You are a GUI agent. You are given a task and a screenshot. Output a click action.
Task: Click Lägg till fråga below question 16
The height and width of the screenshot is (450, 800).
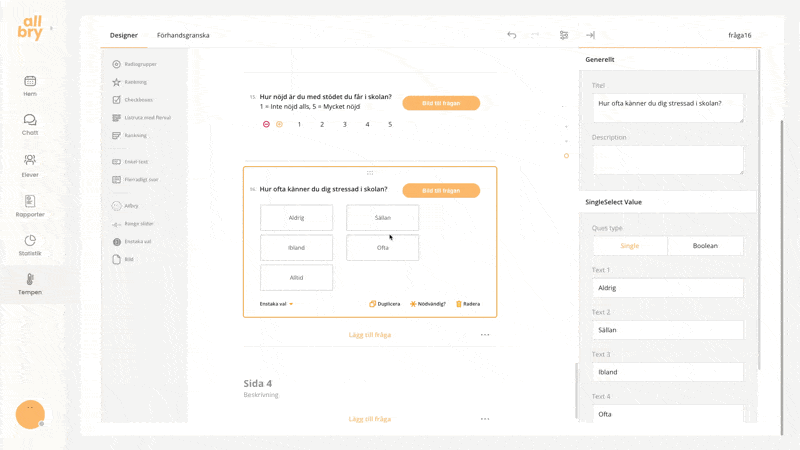tap(369, 335)
